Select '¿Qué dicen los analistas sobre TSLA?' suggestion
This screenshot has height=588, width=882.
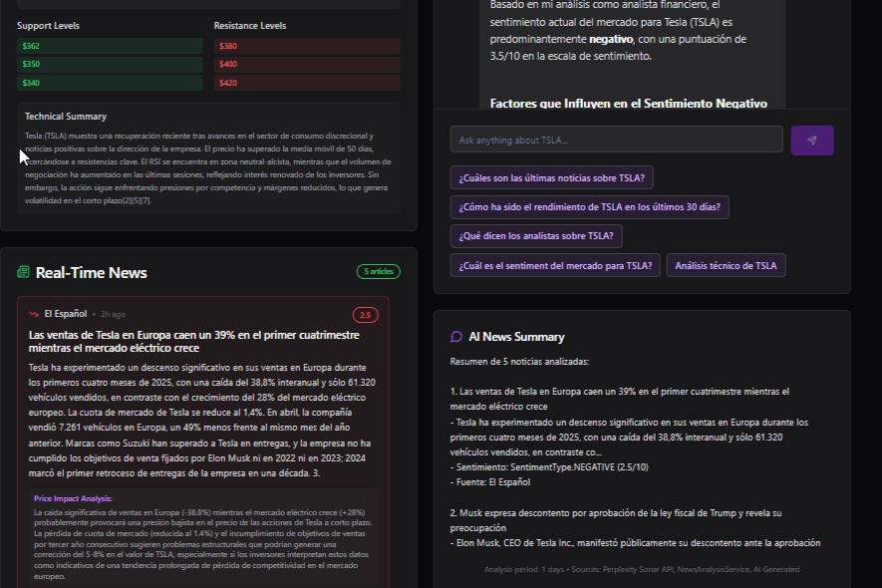pyautogui.click(x=535, y=236)
